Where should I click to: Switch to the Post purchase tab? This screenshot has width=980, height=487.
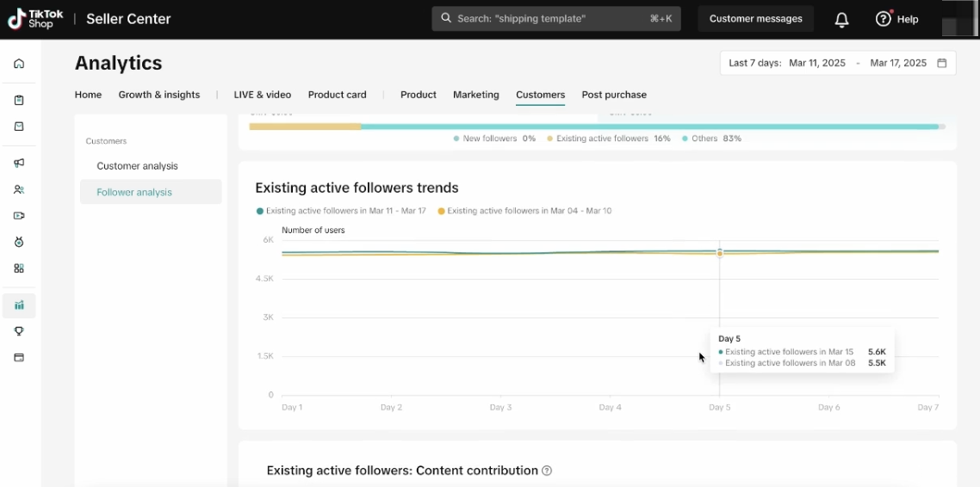pyautogui.click(x=613, y=95)
